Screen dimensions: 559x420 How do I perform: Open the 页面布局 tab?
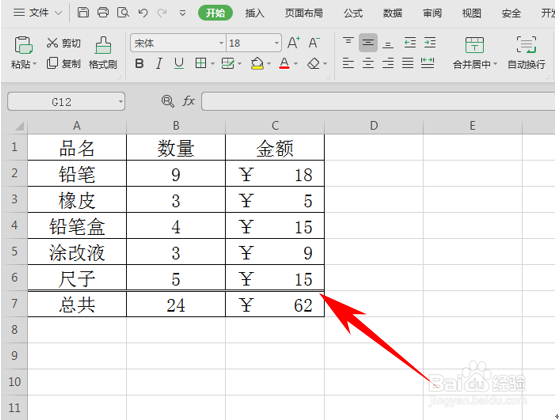coord(304,13)
